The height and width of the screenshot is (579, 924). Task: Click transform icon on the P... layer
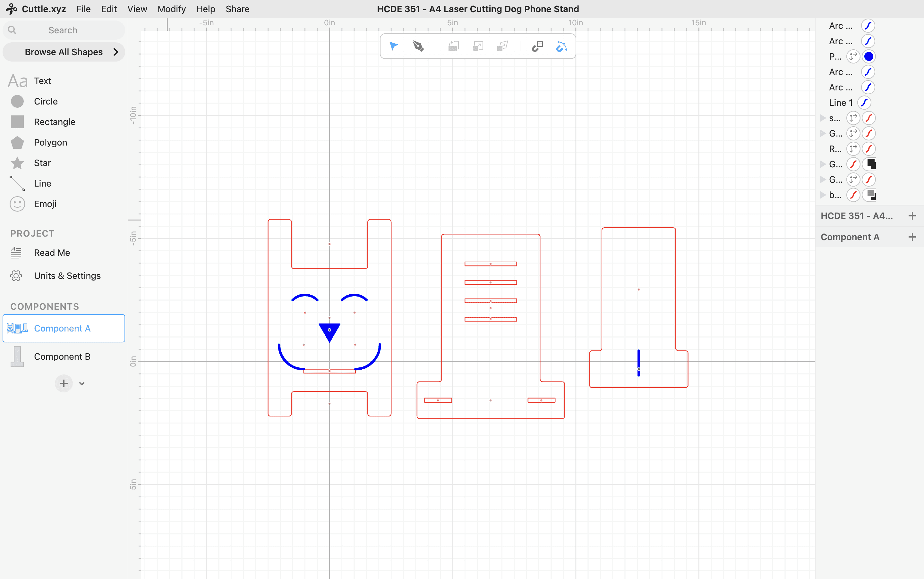tap(853, 57)
